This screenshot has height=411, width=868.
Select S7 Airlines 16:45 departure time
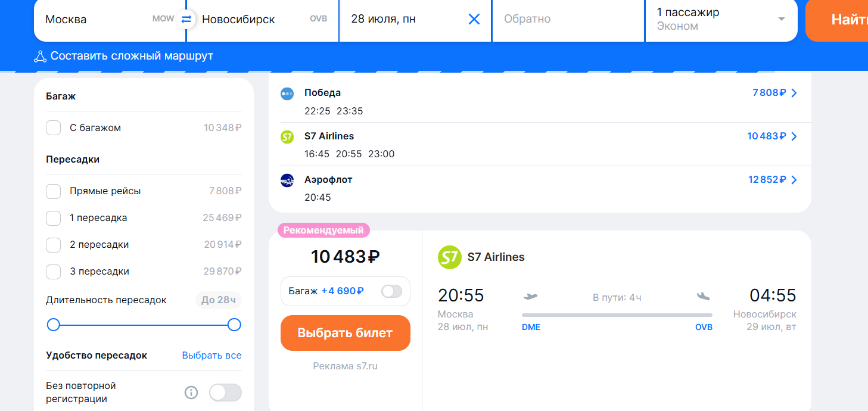coord(317,154)
